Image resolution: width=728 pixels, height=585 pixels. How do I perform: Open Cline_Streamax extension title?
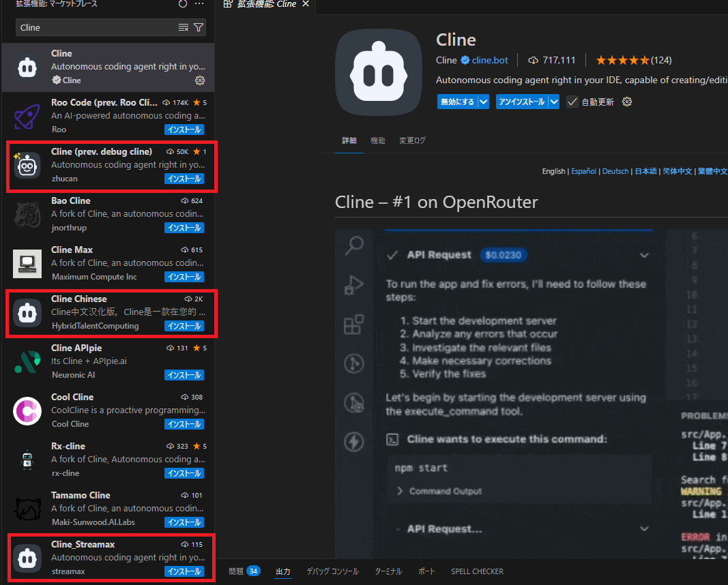click(x=83, y=545)
